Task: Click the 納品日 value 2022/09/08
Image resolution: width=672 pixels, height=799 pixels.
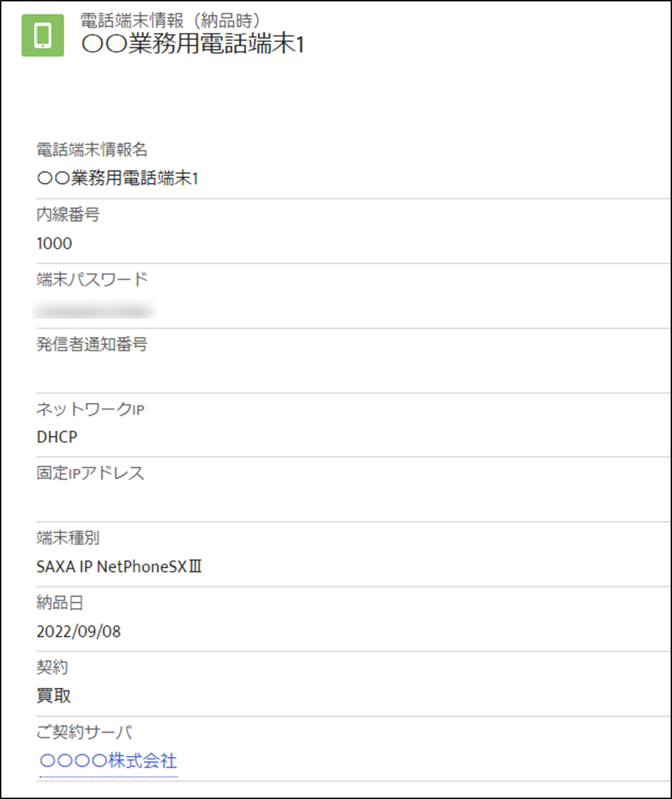Action: [79, 631]
